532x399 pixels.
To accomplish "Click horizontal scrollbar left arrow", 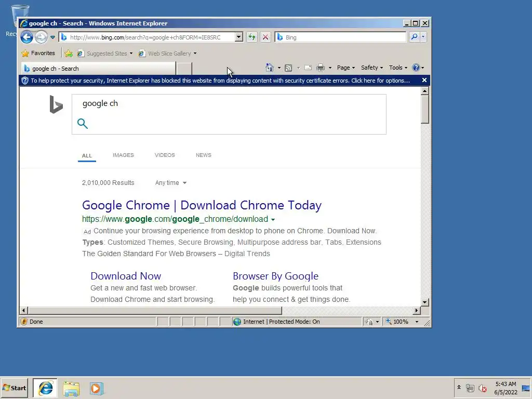I will click(23, 310).
